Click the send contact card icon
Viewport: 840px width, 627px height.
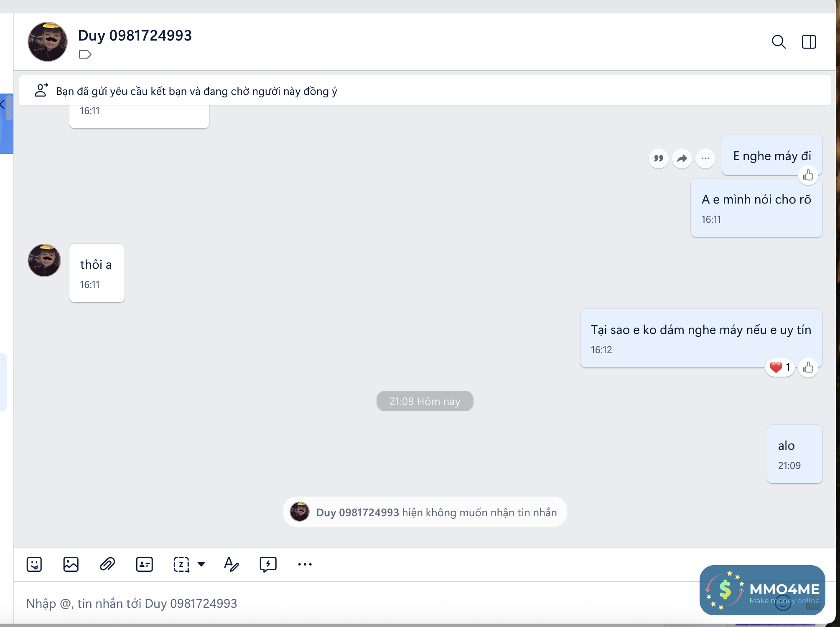144,564
